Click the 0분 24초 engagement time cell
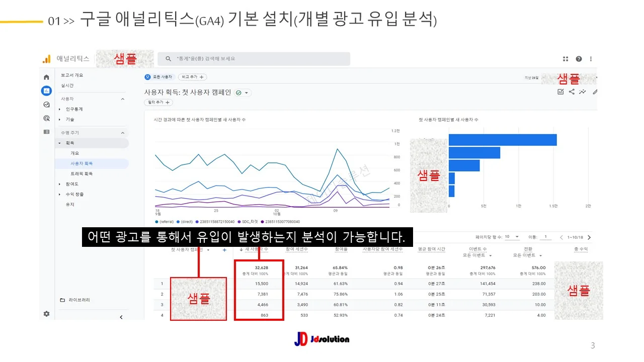The height and width of the screenshot is (362, 644). click(x=438, y=315)
